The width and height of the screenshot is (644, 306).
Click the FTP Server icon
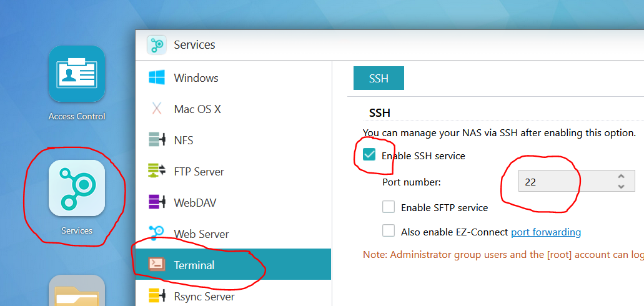pos(156,171)
